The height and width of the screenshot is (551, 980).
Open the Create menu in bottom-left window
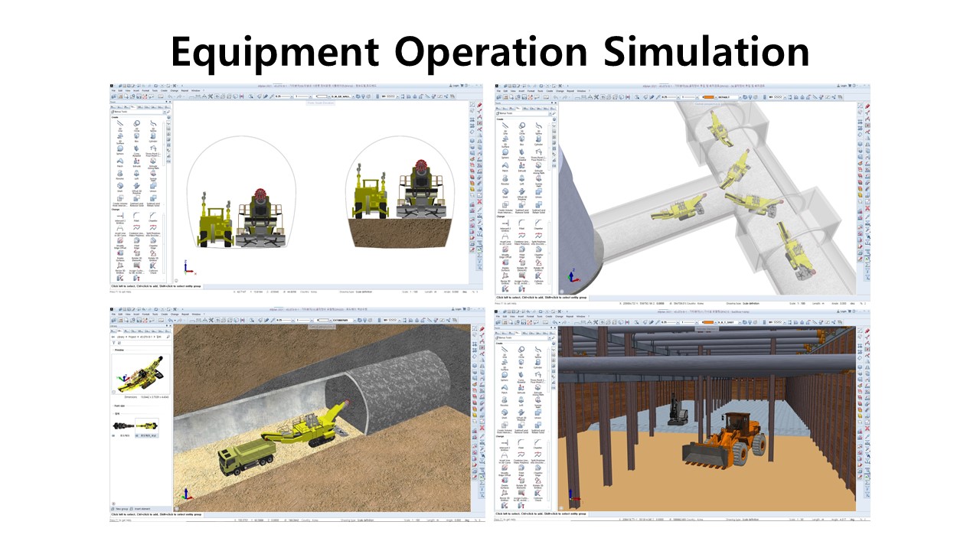pyautogui.click(x=163, y=315)
